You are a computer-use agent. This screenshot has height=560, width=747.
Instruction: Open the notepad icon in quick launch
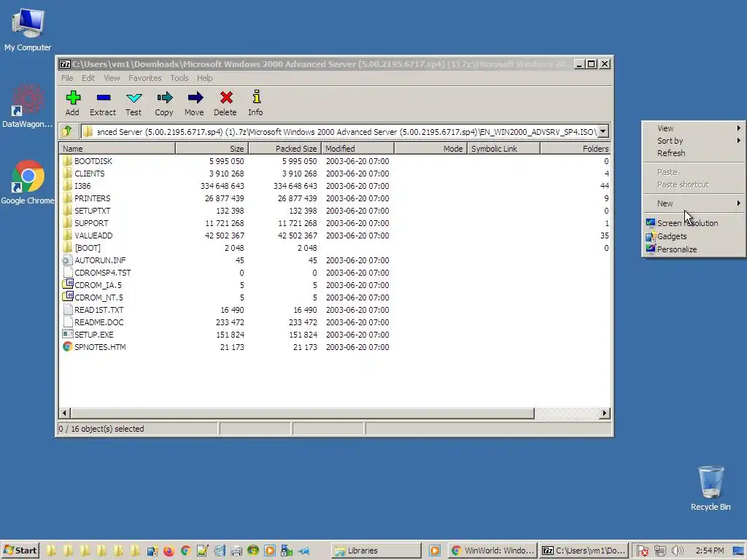point(202,551)
